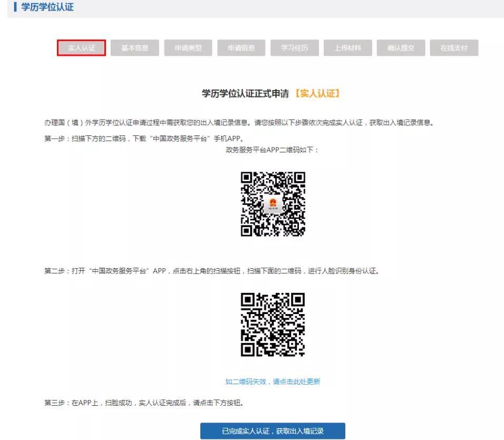Refresh expired QR code via 请点击此处更新 link

(273, 382)
